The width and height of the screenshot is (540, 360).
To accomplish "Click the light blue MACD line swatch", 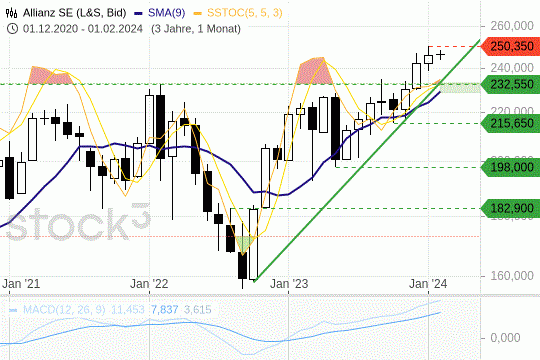I will pyautogui.click(x=13, y=310).
